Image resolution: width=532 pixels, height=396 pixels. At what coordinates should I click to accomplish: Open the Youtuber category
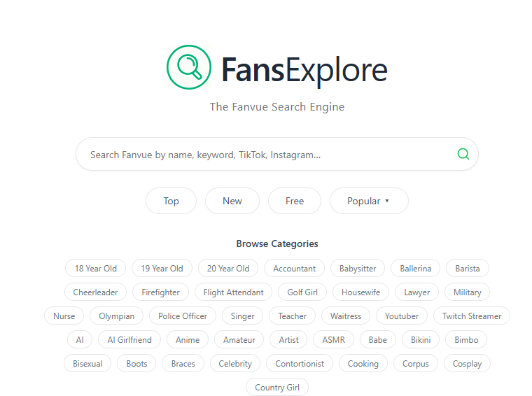click(402, 316)
